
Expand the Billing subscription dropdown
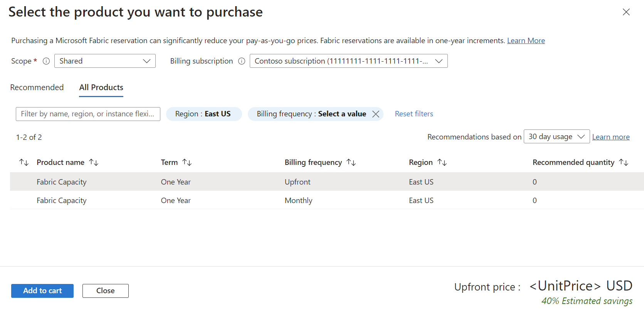click(x=348, y=61)
